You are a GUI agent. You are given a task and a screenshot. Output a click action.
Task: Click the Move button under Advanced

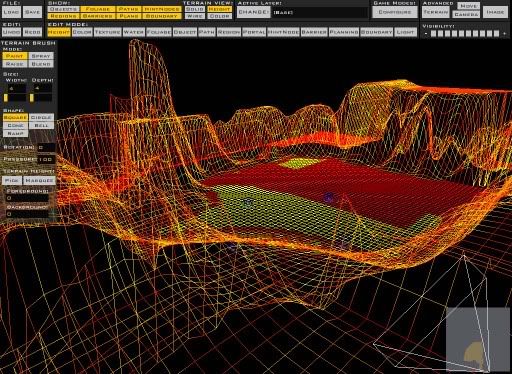(468, 6)
